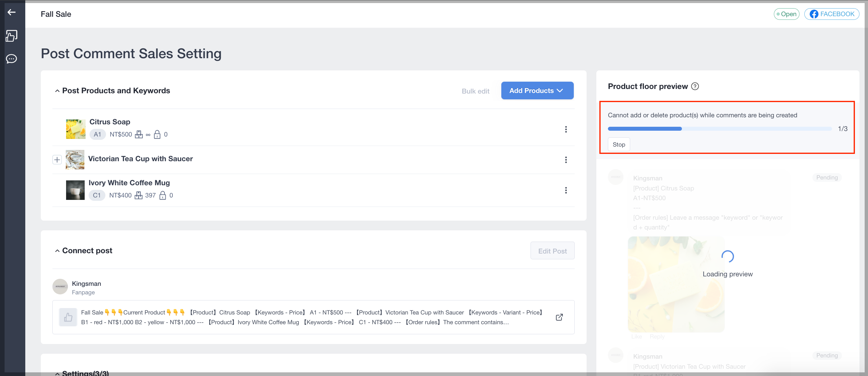Viewport: 868px width, 376px height.
Task: Click the Citrus Soap product thumbnail
Action: (76, 129)
